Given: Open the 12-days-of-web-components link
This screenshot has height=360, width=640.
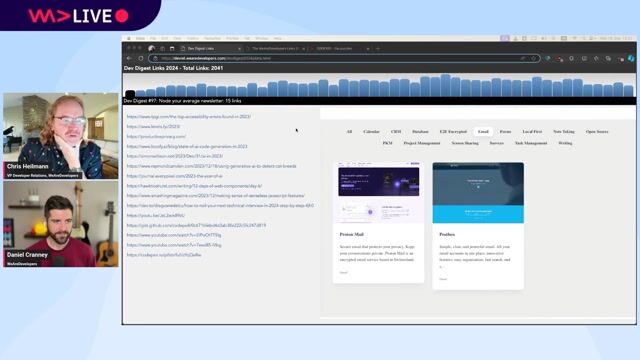Looking at the screenshot, I should click(x=194, y=186).
